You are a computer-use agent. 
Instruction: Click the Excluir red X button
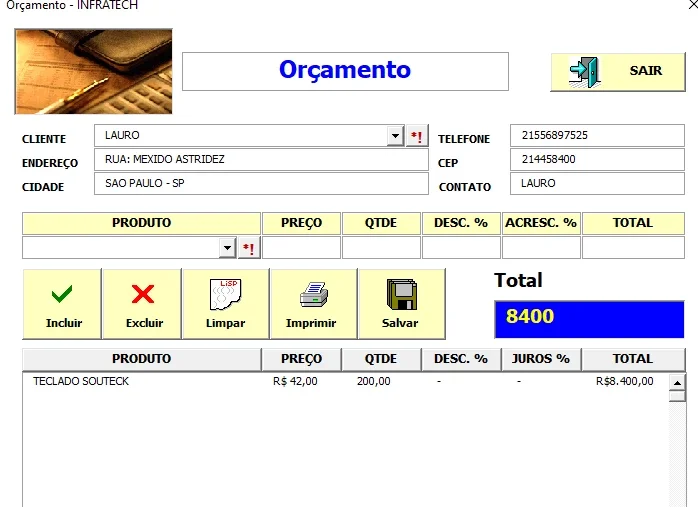click(142, 304)
